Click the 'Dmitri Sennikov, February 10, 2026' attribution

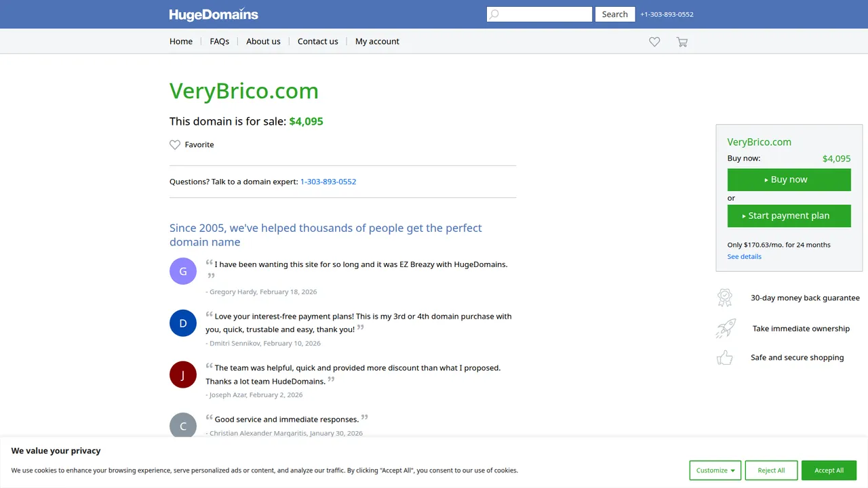point(263,344)
